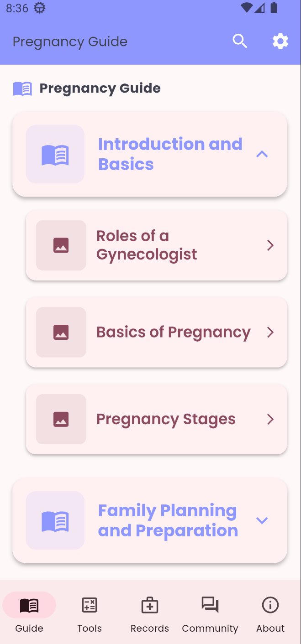Tap image icon for Pregnancy Stages
This screenshot has width=301, height=644.
coord(61,419)
